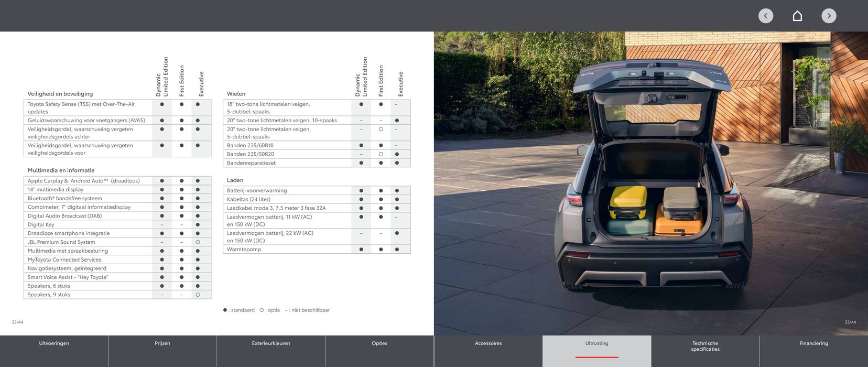Select the active Uitrusting tab

pyautogui.click(x=596, y=344)
